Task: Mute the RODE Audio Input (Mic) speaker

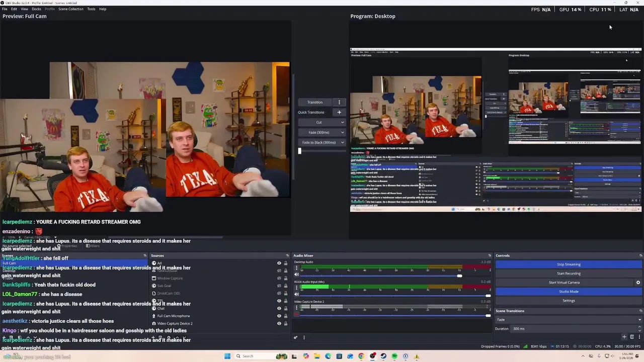Action: point(296,294)
